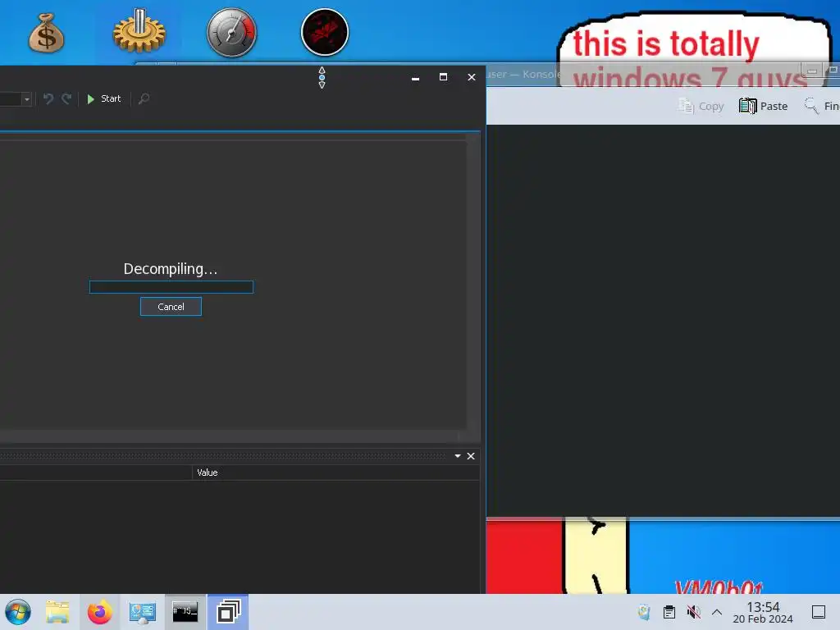Image resolution: width=840 pixels, height=630 pixels.
Task: Switch to Konsole terminal taskbar entry
Action: 185,612
